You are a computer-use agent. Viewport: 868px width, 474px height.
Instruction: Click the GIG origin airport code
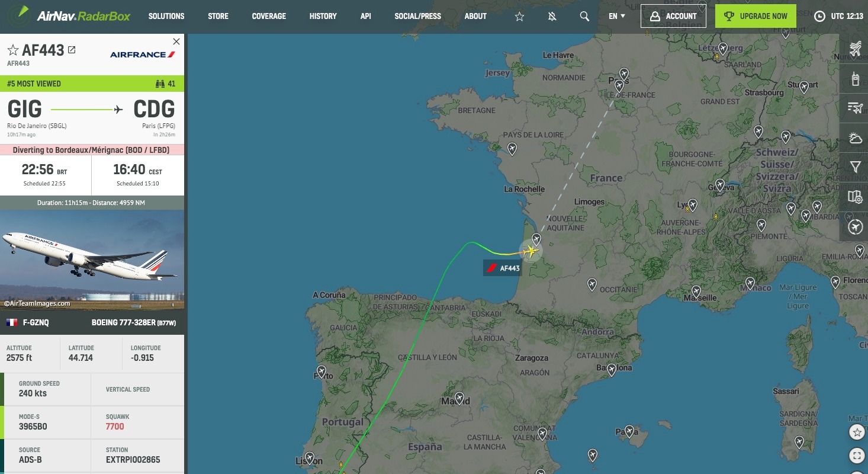25,109
